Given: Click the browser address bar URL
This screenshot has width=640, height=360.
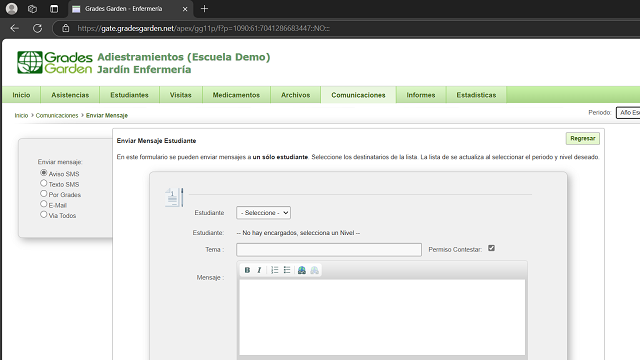Looking at the screenshot, I should tap(204, 28).
